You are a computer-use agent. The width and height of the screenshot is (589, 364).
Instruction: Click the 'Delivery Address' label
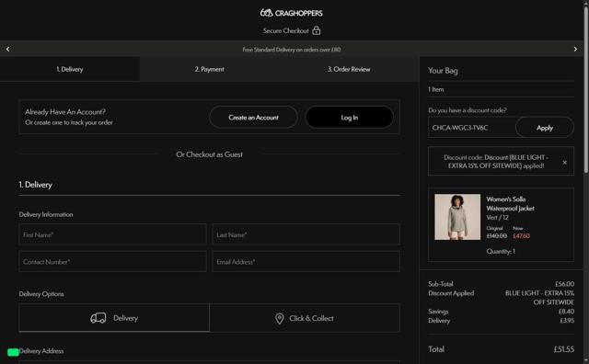(41, 351)
